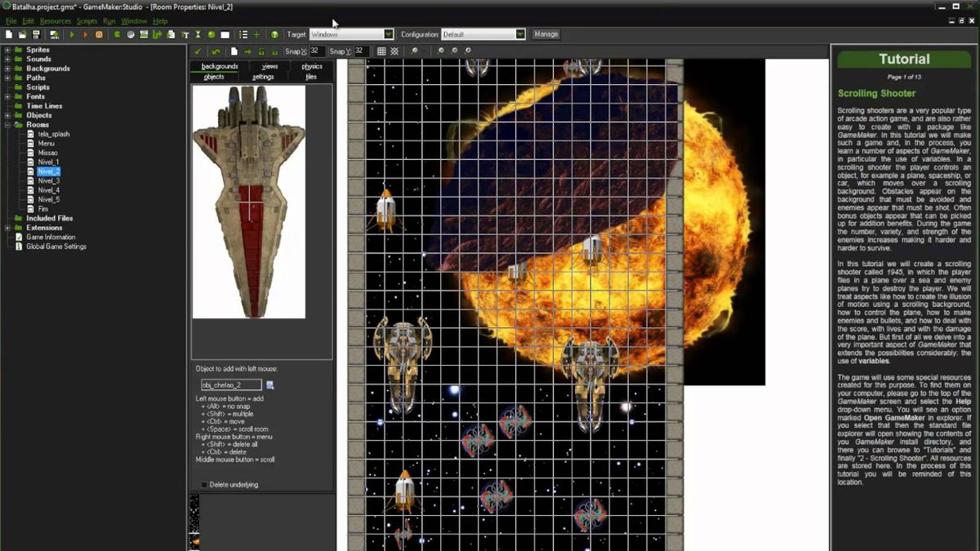Open the Resources menu

coord(56,21)
